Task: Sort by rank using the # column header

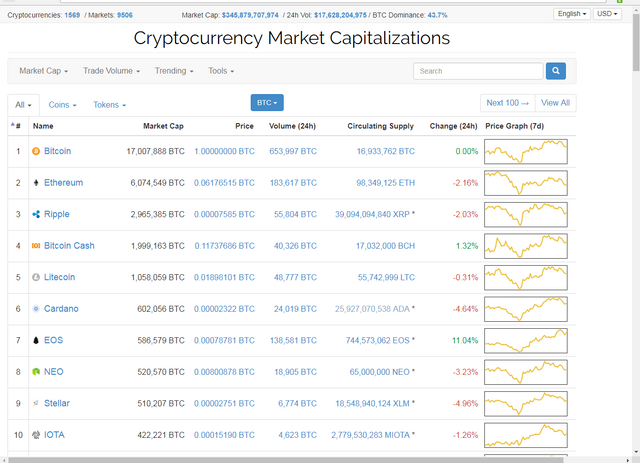Action: tap(16, 126)
